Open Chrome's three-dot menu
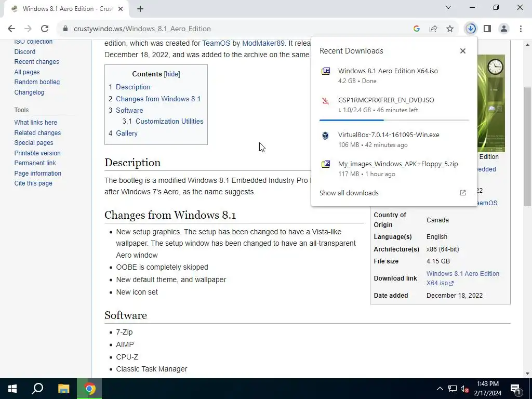 tap(521, 29)
